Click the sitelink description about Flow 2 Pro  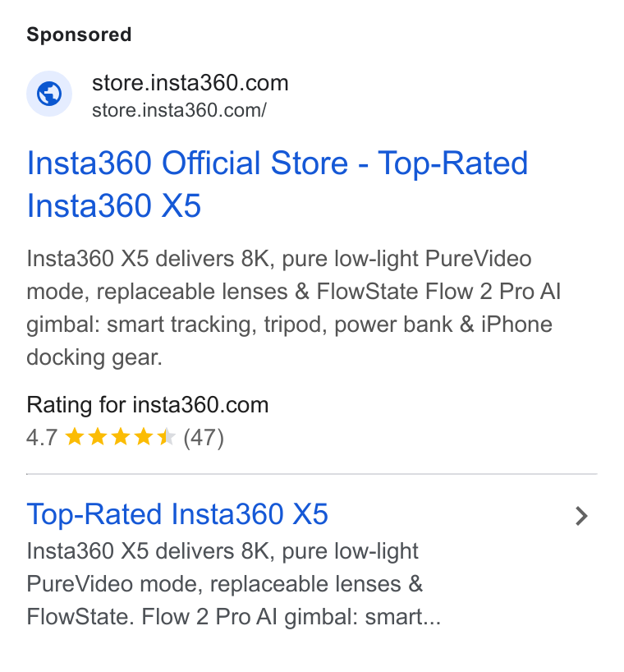coord(233,584)
